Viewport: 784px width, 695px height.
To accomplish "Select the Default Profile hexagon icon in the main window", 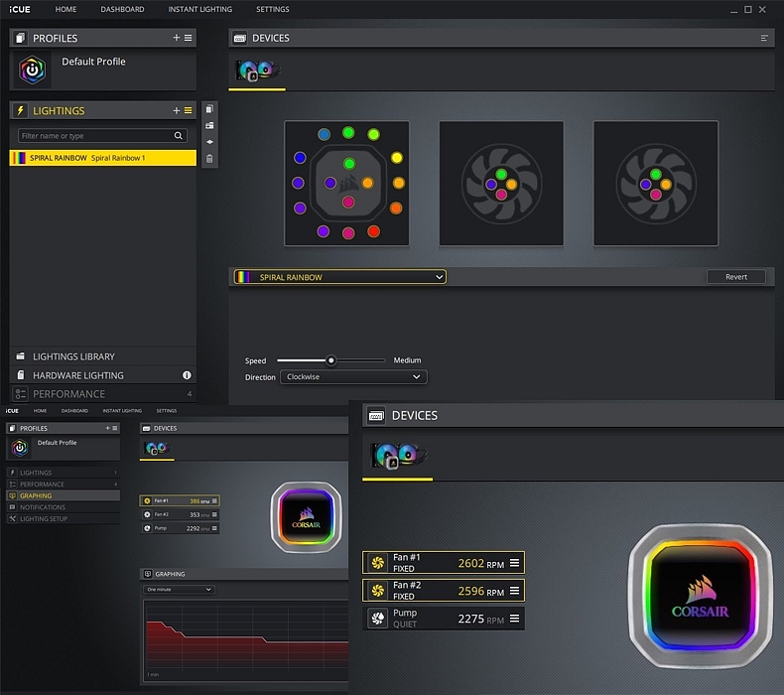I will click(x=32, y=70).
